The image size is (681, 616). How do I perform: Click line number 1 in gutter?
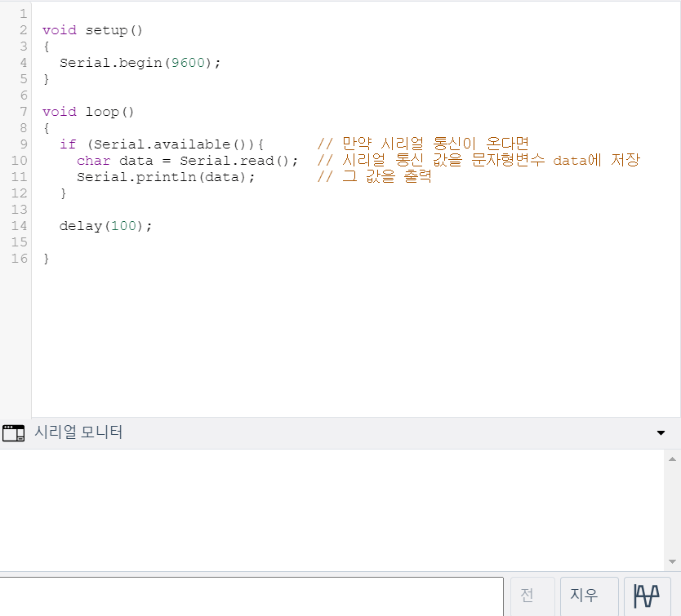24,14
